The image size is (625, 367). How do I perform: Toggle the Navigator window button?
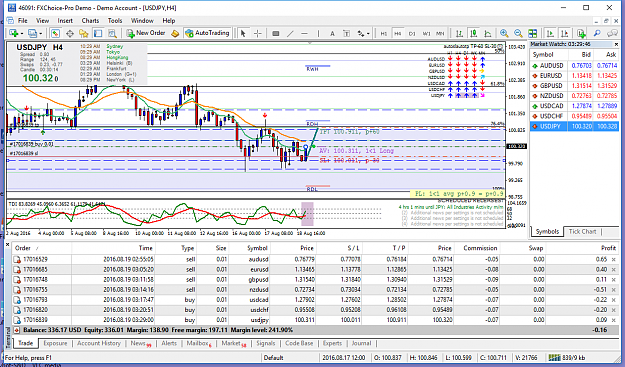pos(83,33)
